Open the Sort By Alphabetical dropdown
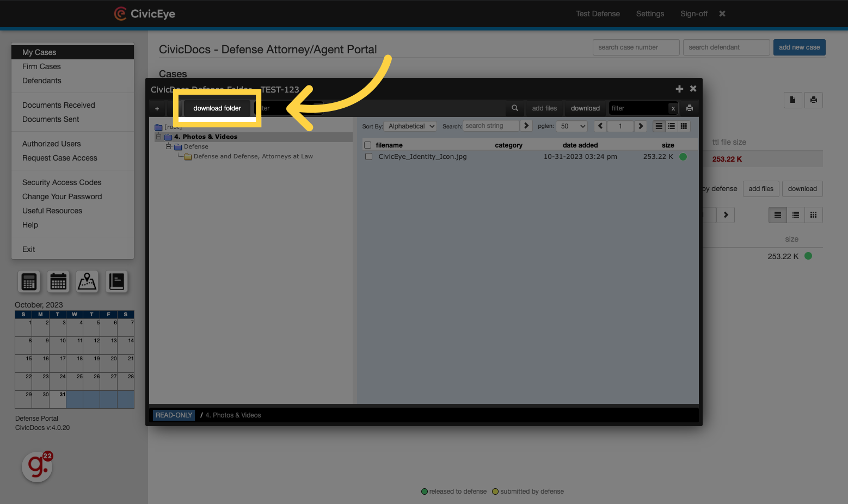This screenshot has height=504, width=848. (x=410, y=126)
